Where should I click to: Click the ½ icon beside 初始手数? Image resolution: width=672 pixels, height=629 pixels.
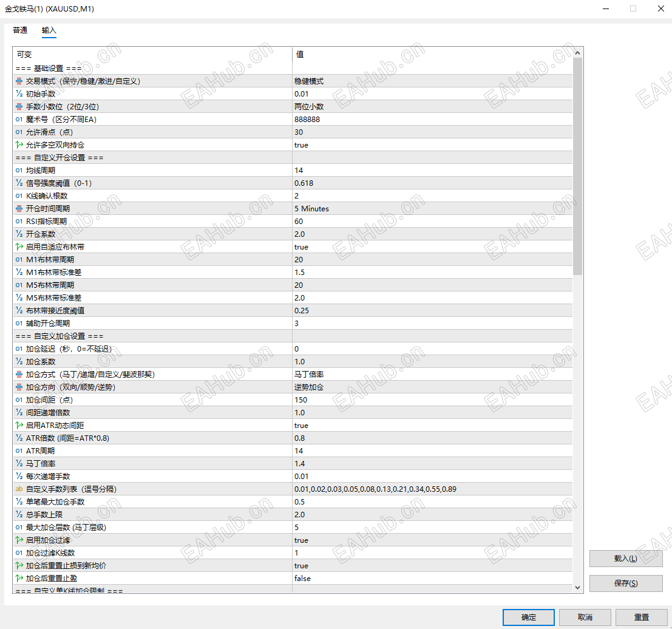(x=19, y=93)
